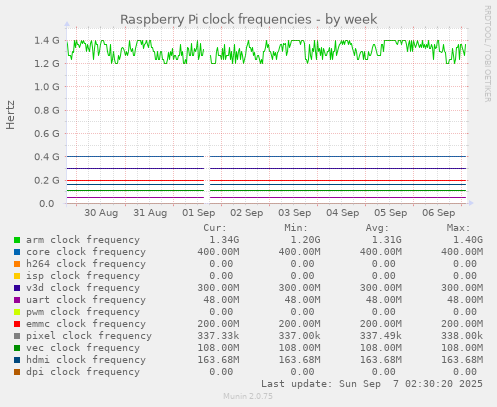This screenshot has height=407, width=497.
Task: Click the arm minimum value 1.20G
Action: tap(305, 240)
